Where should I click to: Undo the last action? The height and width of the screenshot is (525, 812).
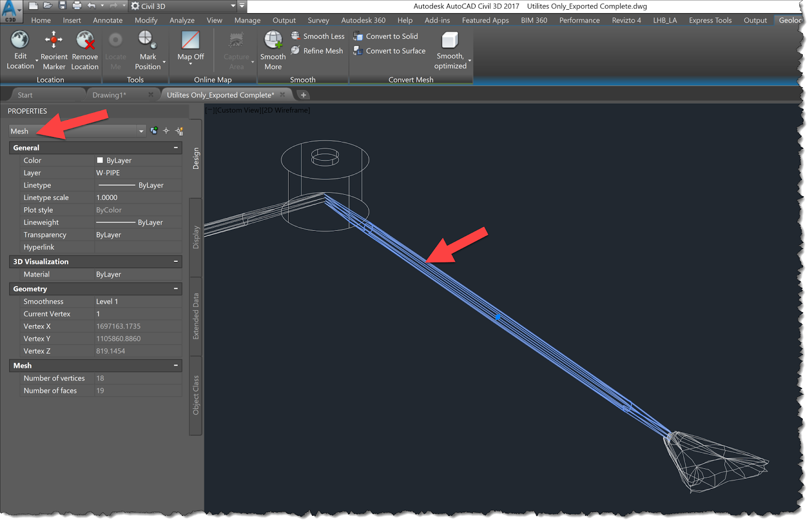(x=91, y=6)
